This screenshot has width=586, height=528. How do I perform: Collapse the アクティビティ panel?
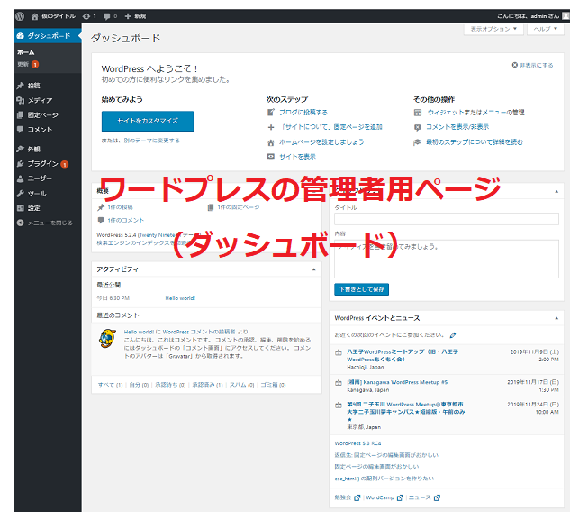[314, 269]
